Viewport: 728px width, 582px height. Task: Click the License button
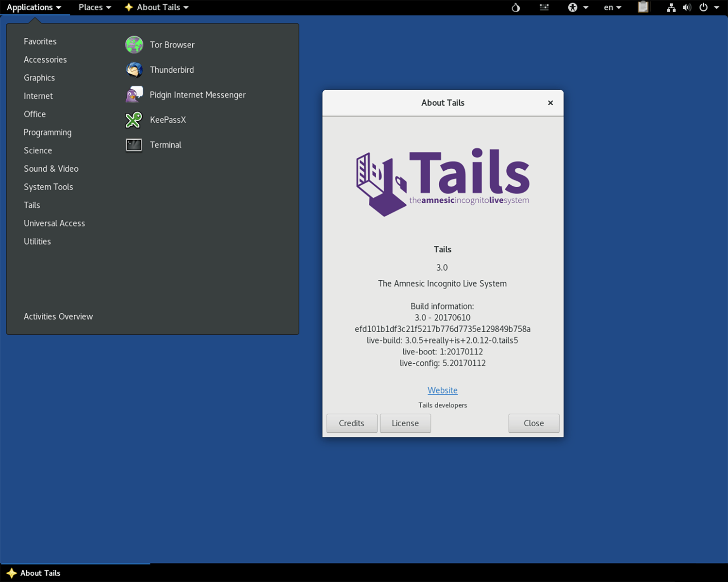405,423
